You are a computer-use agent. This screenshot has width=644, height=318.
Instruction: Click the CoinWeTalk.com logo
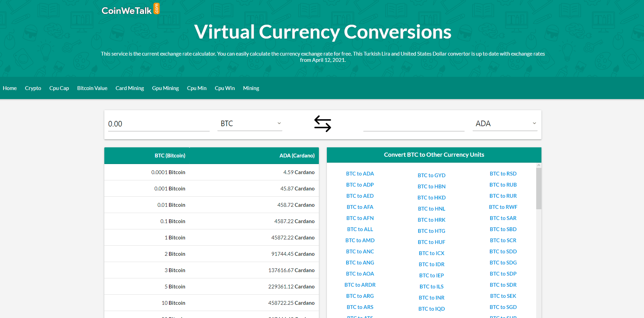pyautogui.click(x=130, y=9)
